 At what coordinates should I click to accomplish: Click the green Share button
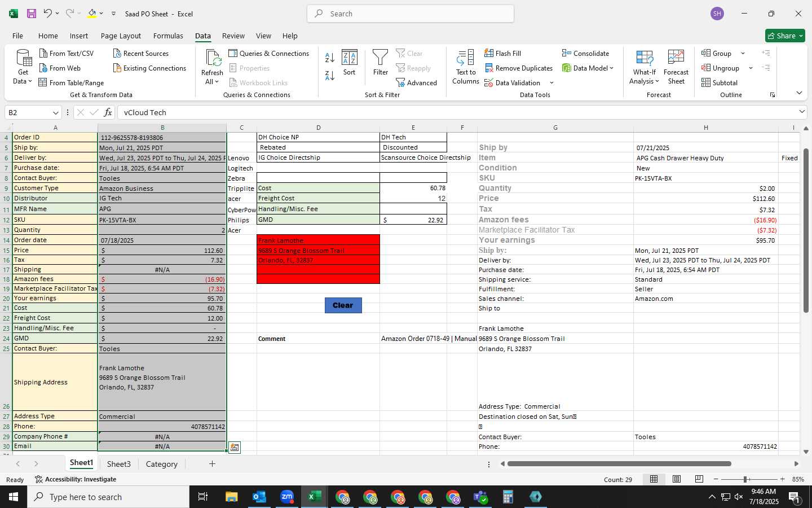[x=785, y=36]
